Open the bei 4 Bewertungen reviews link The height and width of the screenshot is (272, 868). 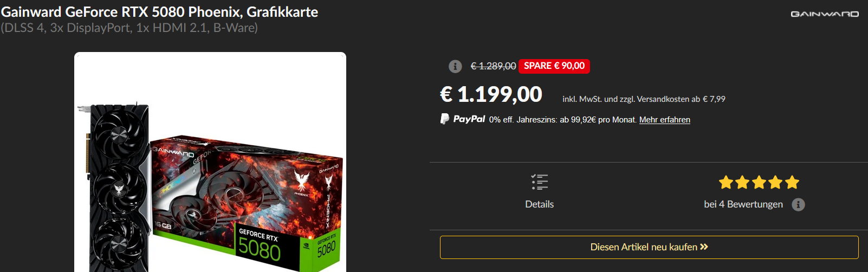743,204
